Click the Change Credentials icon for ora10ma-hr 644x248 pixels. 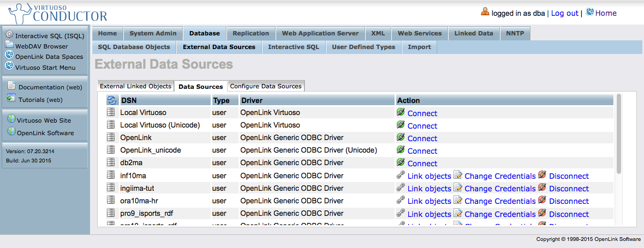tap(457, 200)
